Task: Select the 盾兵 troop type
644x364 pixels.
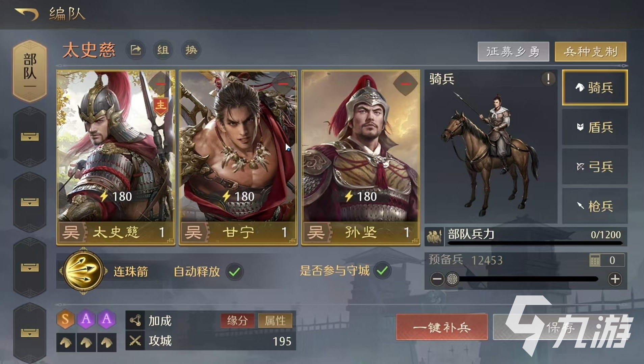Action: pyautogui.click(x=595, y=127)
